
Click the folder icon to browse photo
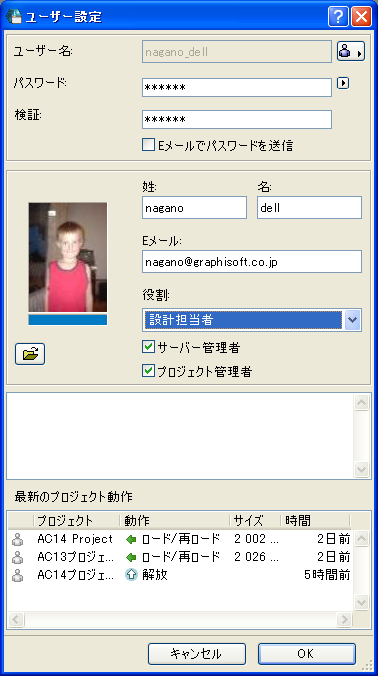click(30, 354)
